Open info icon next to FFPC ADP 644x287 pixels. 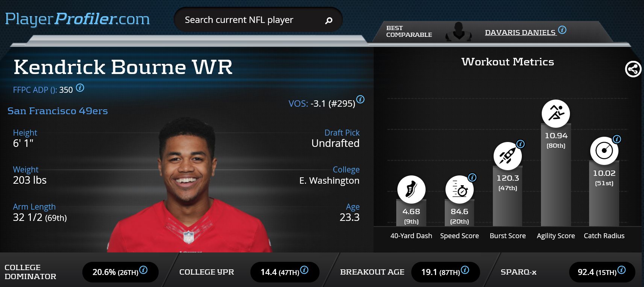coord(80,88)
